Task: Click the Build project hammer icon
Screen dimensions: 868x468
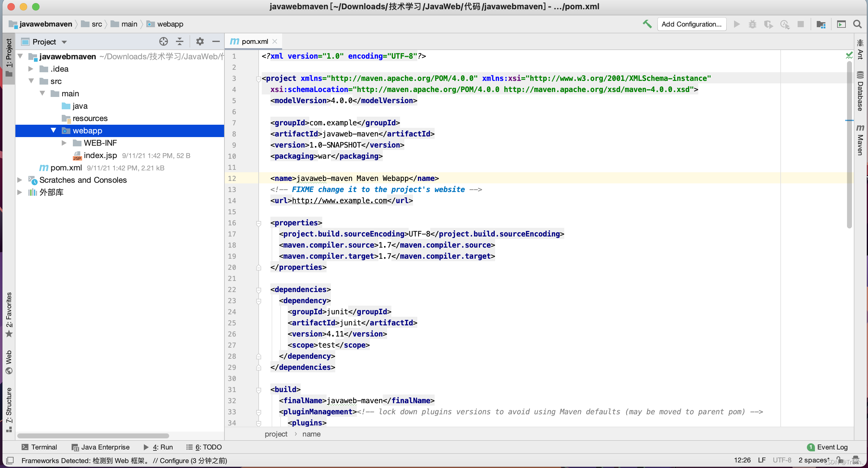Action: pos(647,24)
